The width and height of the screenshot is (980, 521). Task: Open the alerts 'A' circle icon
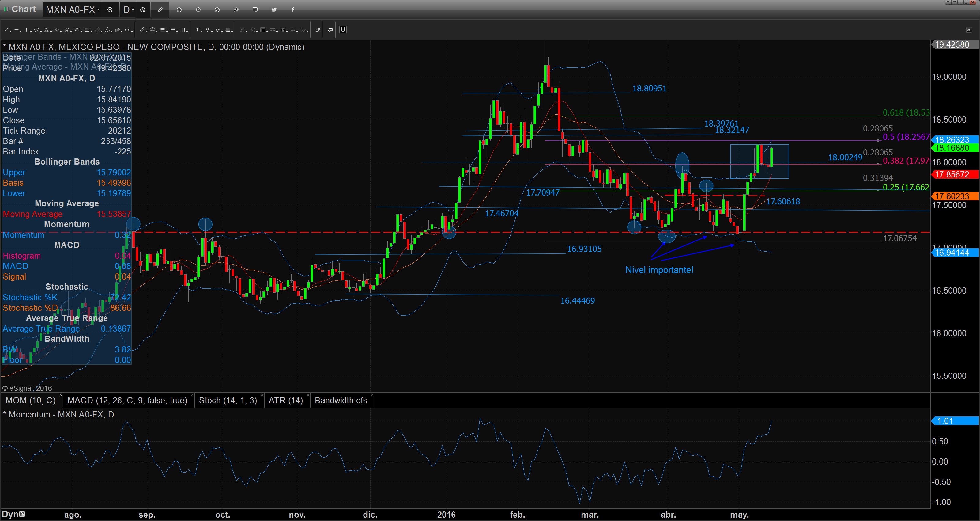click(x=217, y=10)
